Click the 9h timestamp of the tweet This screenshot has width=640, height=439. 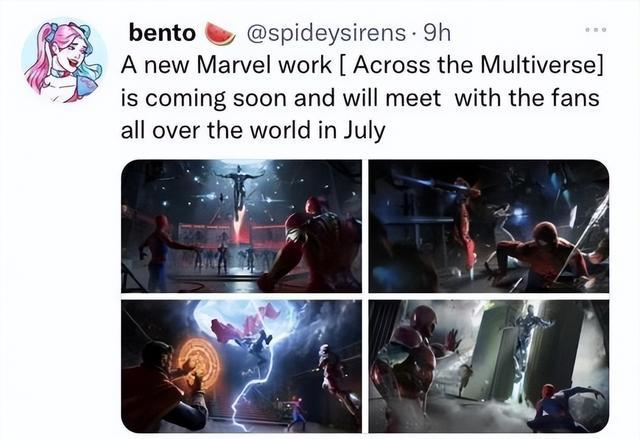pyautogui.click(x=437, y=33)
